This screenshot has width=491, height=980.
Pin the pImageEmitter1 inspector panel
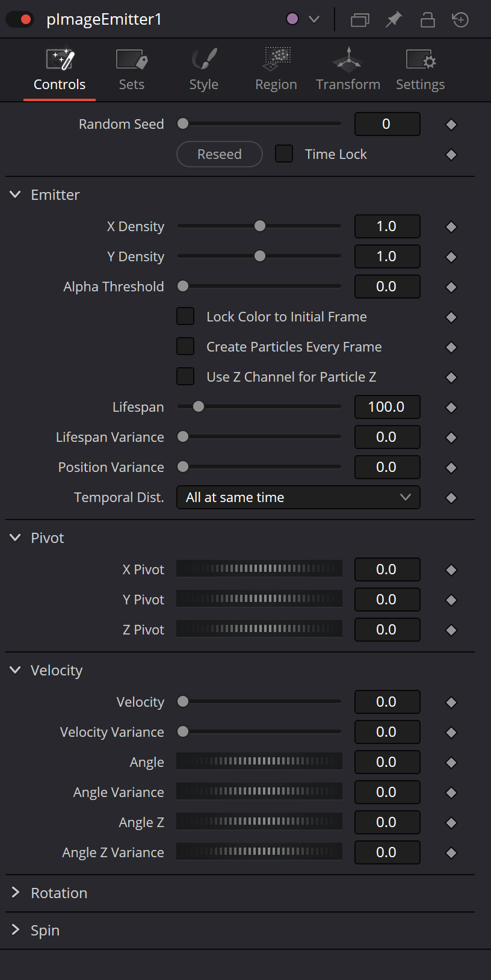(x=394, y=20)
